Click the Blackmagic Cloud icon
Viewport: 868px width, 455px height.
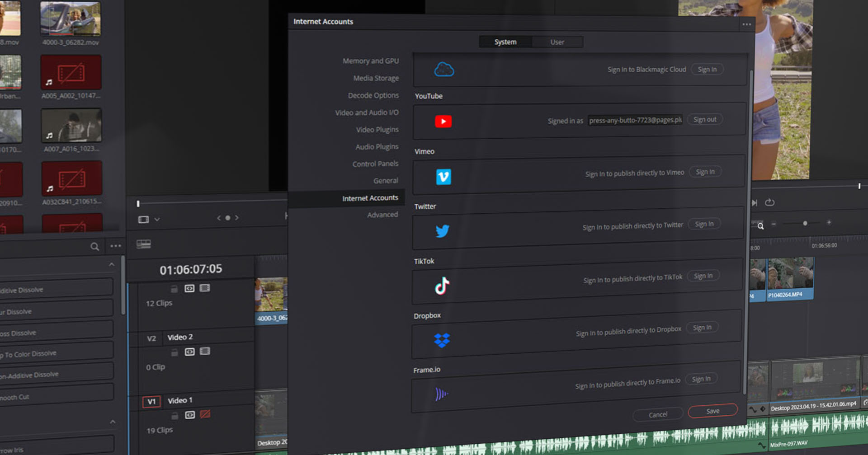pyautogui.click(x=444, y=70)
